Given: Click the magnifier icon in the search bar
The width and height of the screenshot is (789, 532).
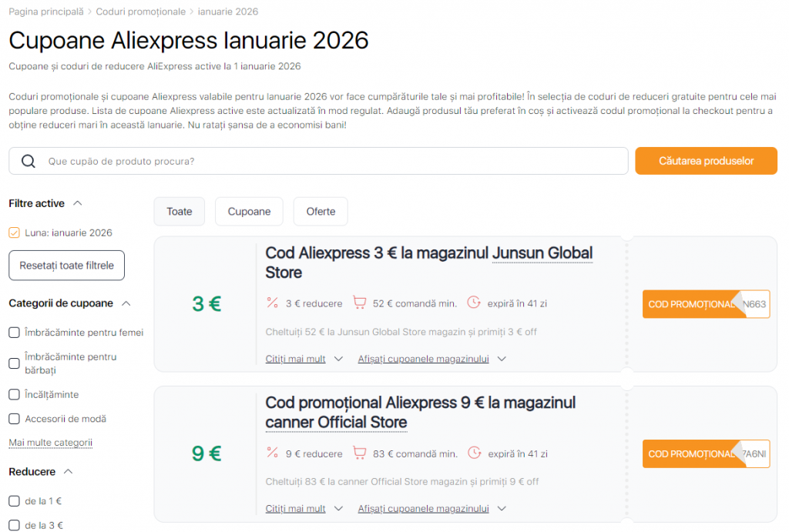Looking at the screenshot, I should 29,161.
